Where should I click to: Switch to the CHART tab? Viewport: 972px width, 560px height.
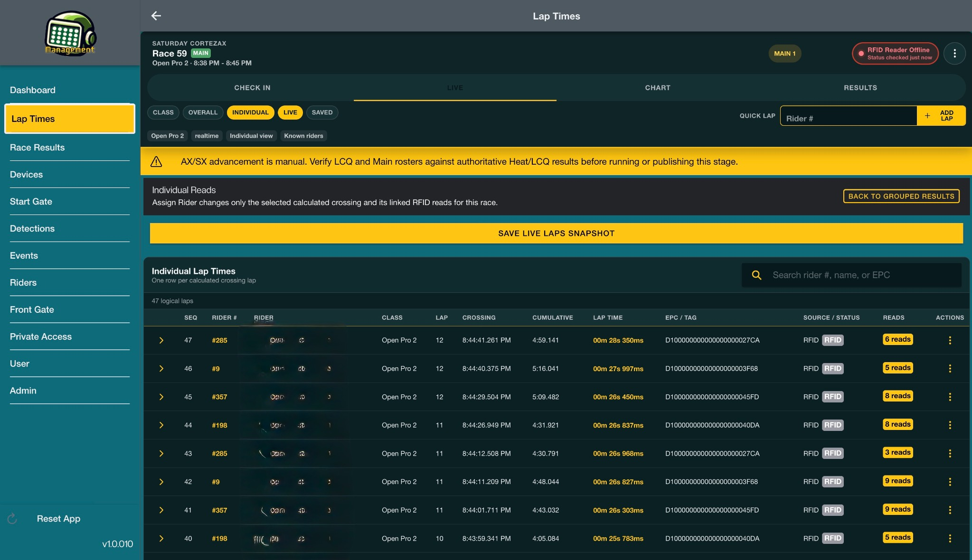click(x=658, y=88)
